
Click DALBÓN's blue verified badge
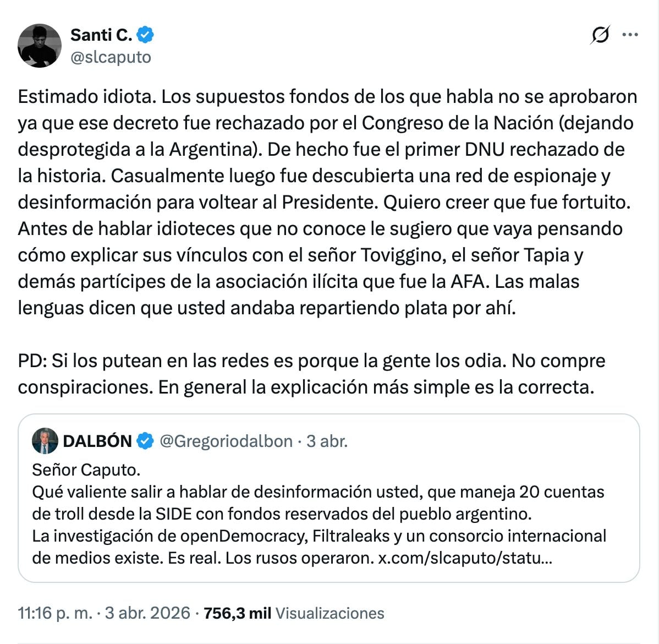[x=144, y=440]
